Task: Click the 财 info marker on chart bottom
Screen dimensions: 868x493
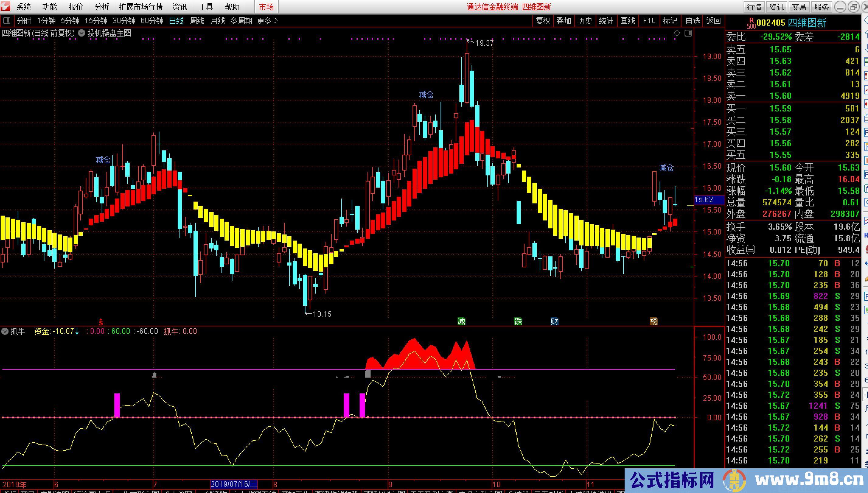Action: tap(554, 321)
